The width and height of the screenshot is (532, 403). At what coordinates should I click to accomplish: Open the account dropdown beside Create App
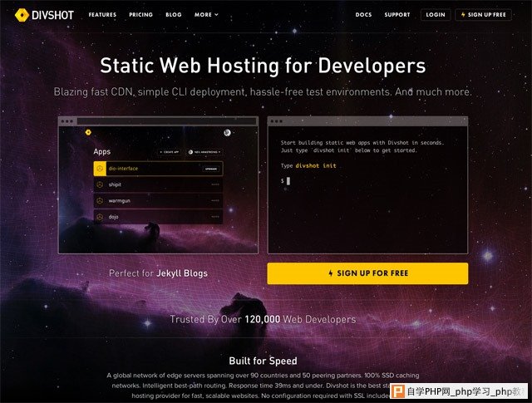coord(204,152)
